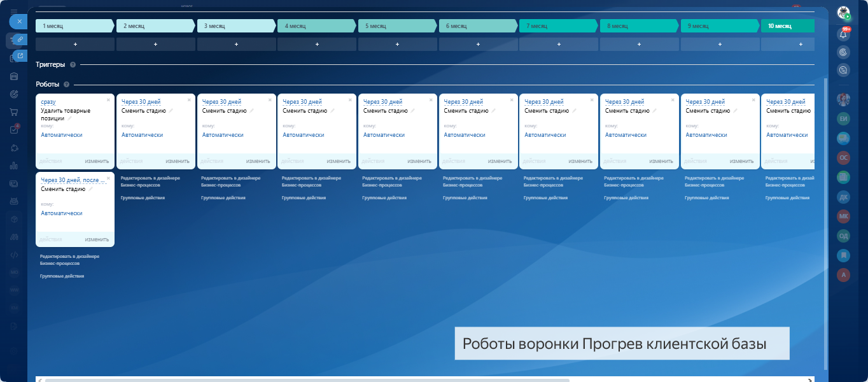The height and width of the screenshot is (382, 868).
Task: Close the side panel with the X button
Action: (x=19, y=21)
